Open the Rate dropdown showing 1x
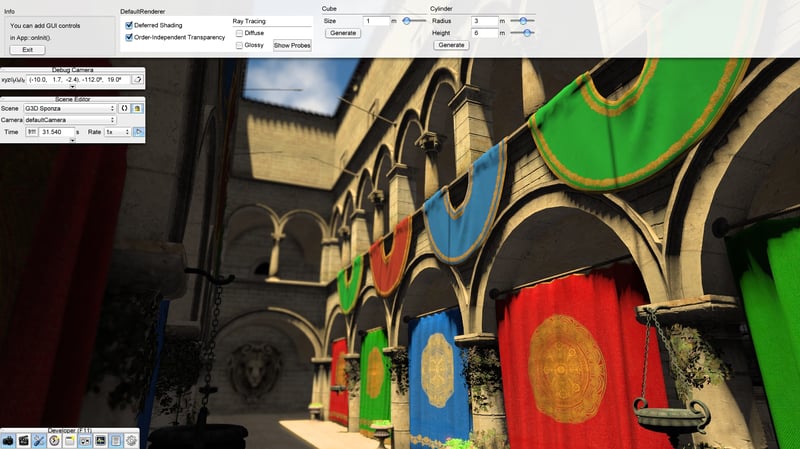 [x=117, y=132]
